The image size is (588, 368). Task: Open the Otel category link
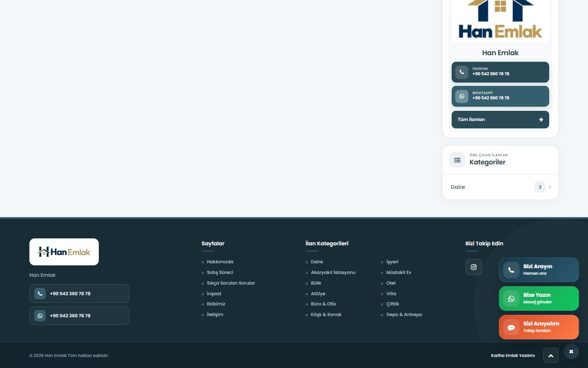click(x=391, y=283)
